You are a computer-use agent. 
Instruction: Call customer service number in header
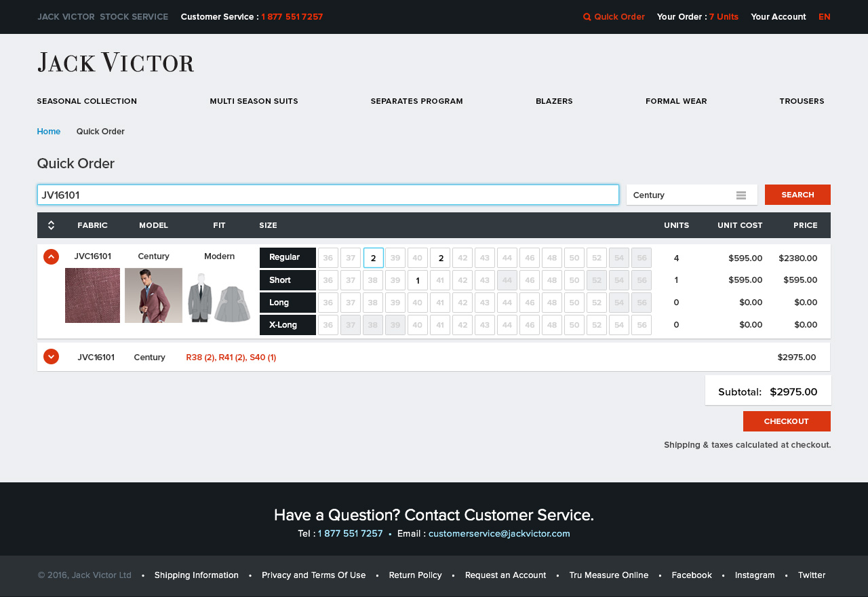(292, 17)
